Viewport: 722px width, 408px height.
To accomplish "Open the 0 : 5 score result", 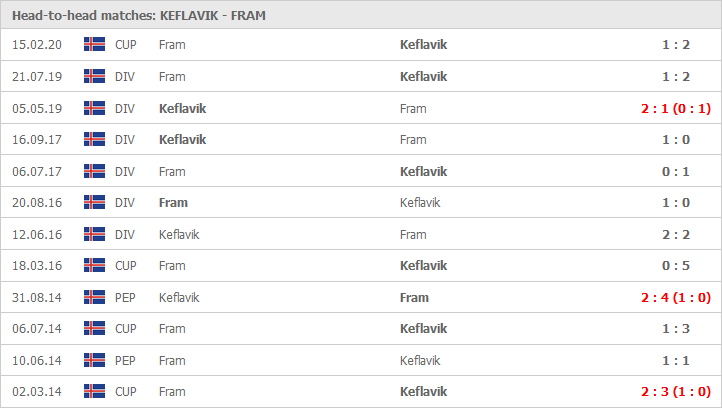I will (x=676, y=266).
